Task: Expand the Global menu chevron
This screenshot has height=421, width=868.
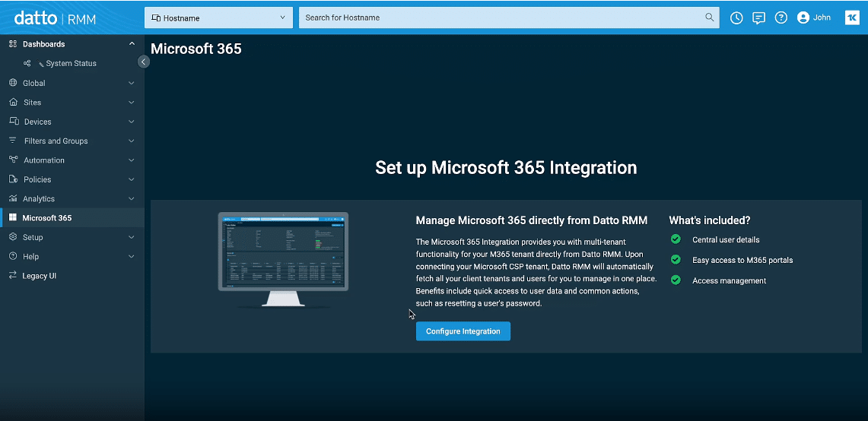Action: 132,83
